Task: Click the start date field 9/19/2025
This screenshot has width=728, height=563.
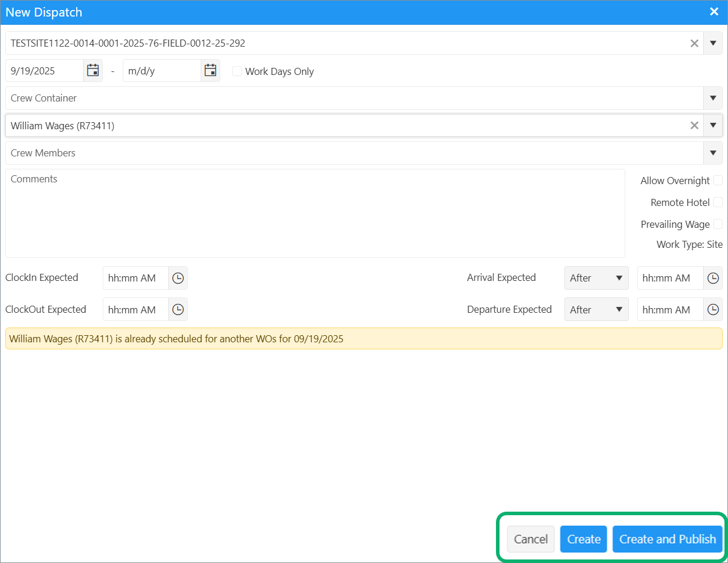Action: click(x=45, y=71)
